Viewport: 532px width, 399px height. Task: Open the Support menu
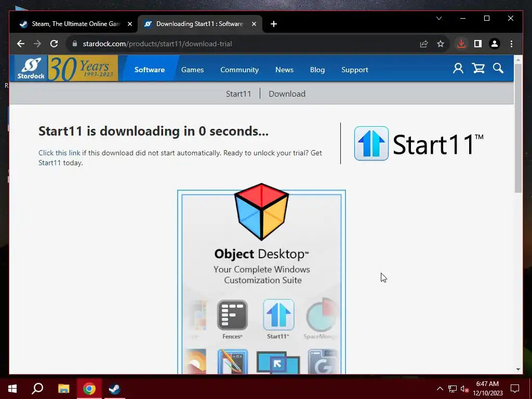point(354,70)
